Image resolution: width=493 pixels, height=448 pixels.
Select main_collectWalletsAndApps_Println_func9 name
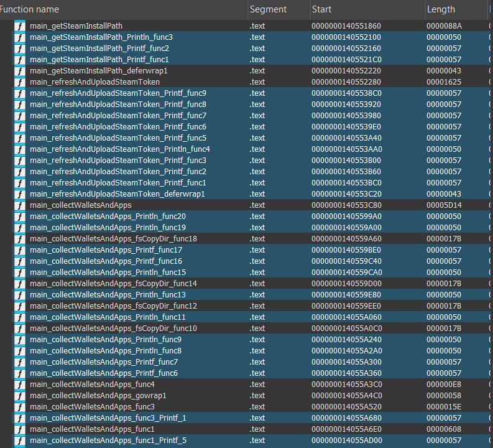click(x=106, y=340)
